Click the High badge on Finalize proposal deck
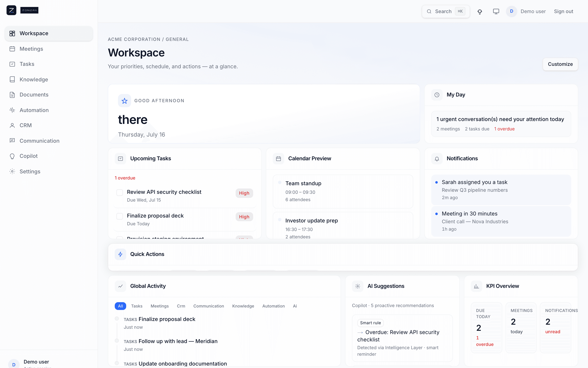This screenshot has width=588, height=368. pos(244,217)
